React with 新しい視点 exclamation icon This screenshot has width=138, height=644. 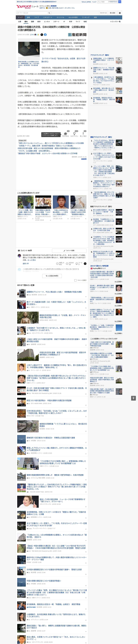coord(83,134)
